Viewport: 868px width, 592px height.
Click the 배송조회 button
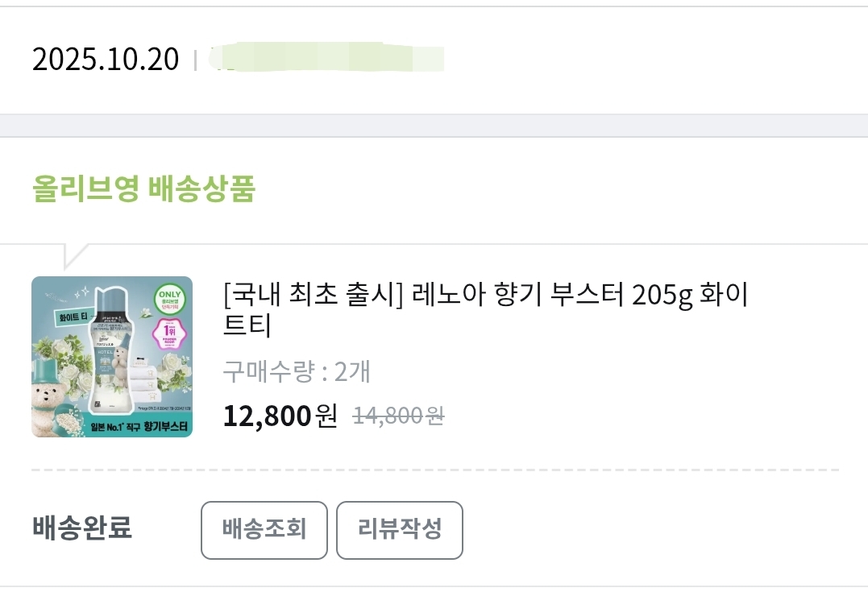tap(264, 530)
